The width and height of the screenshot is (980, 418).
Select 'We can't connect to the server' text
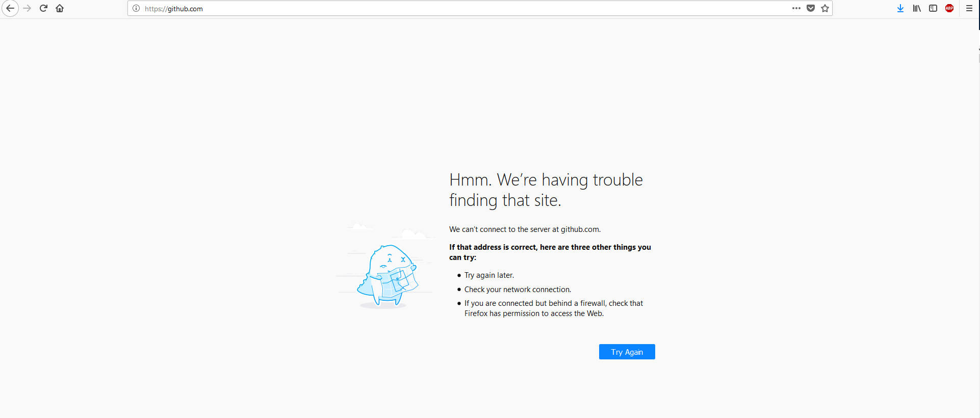[525, 229]
